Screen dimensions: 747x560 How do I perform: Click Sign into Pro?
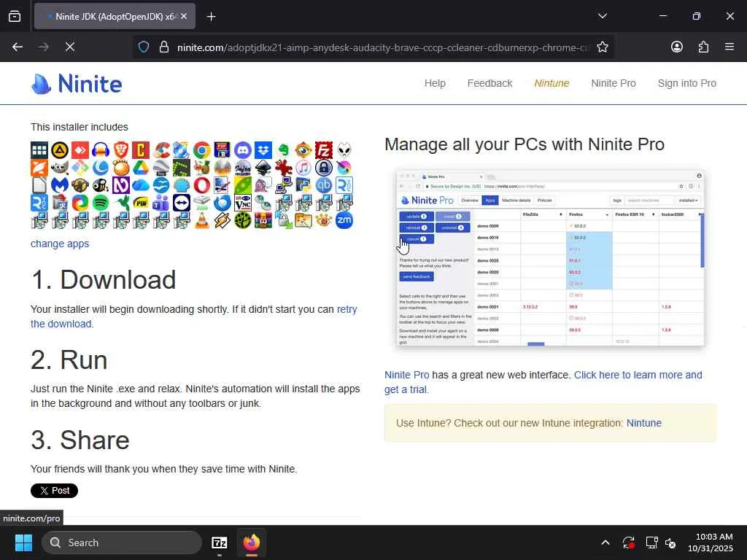click(x=687, y=83)
